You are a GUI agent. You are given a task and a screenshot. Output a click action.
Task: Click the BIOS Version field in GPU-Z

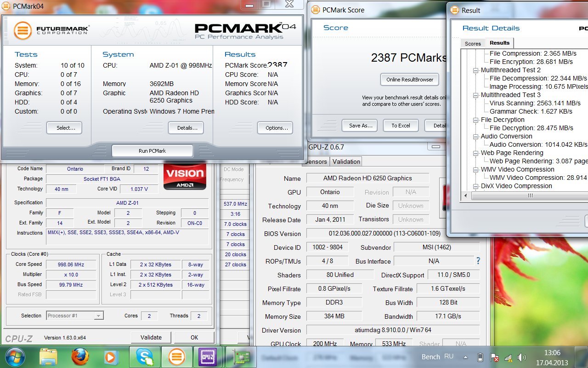393,234
